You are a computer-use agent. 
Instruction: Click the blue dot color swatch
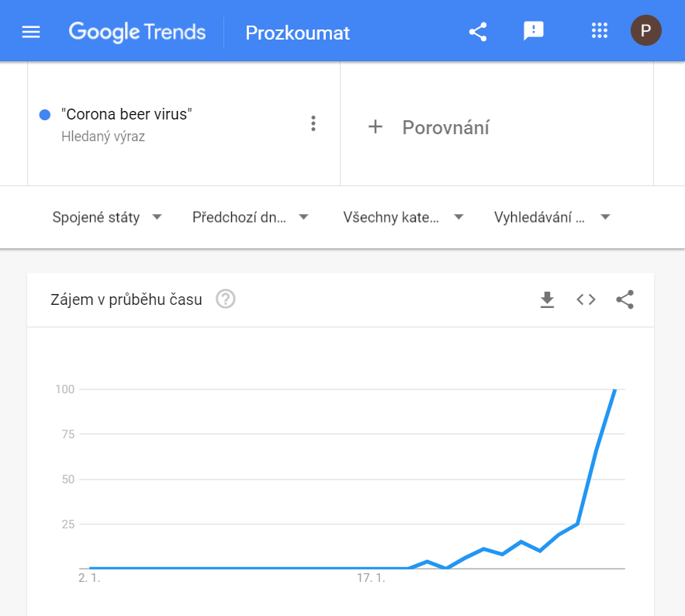[45, 115]
